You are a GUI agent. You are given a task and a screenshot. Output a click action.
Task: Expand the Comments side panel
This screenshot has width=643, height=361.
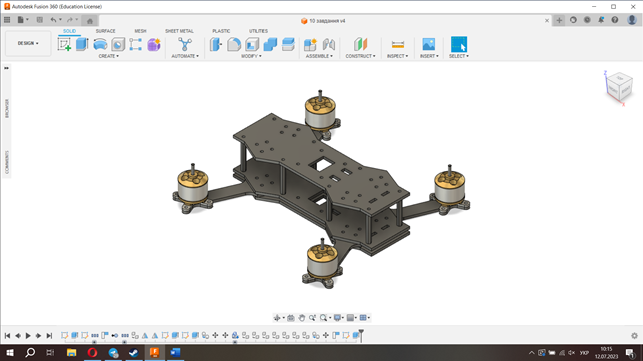[x=7, y=162]
